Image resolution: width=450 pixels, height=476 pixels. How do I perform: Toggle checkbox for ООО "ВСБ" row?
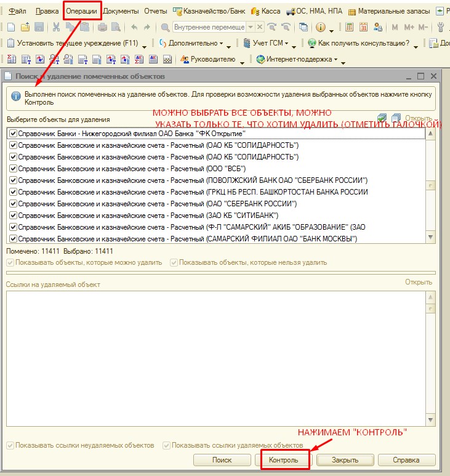(13, 169)
